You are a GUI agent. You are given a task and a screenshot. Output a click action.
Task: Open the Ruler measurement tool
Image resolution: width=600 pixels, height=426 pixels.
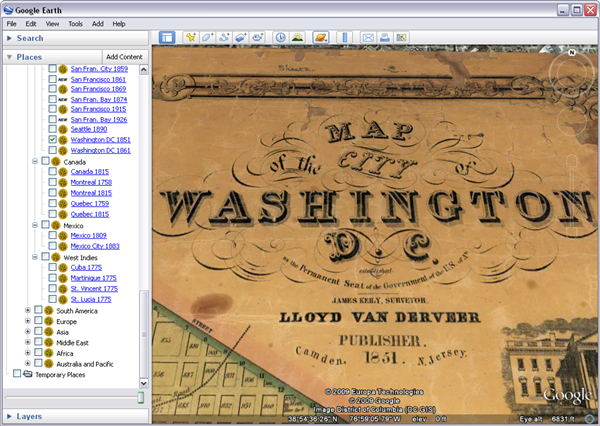(345, 38)
